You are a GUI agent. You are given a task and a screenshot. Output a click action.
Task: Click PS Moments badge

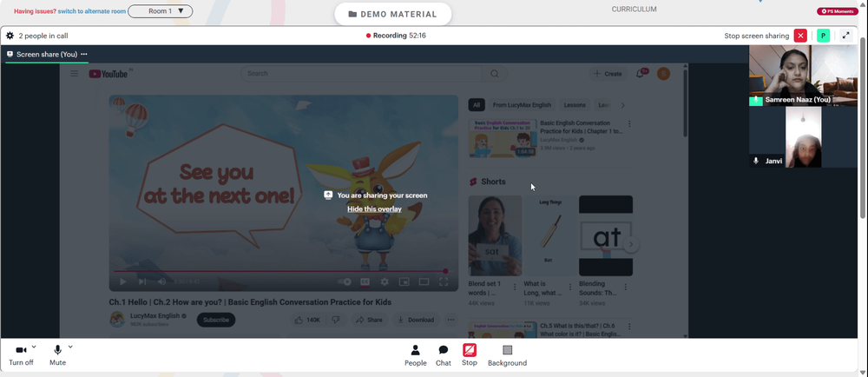837,11
